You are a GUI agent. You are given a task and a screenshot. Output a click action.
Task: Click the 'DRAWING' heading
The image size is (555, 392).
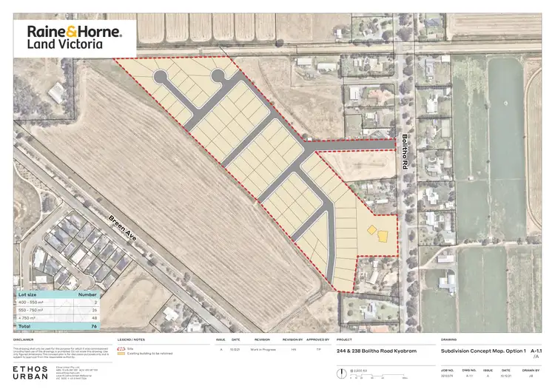pyautogui.click(x=449, y=339)
